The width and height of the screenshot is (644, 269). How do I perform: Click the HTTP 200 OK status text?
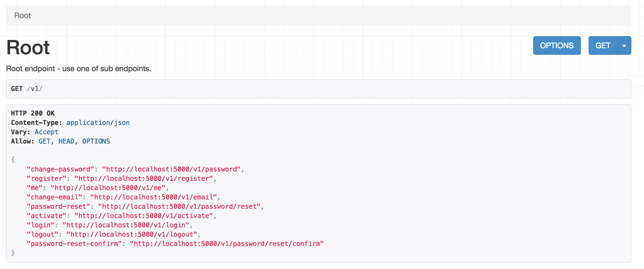(x=33, y=113)
